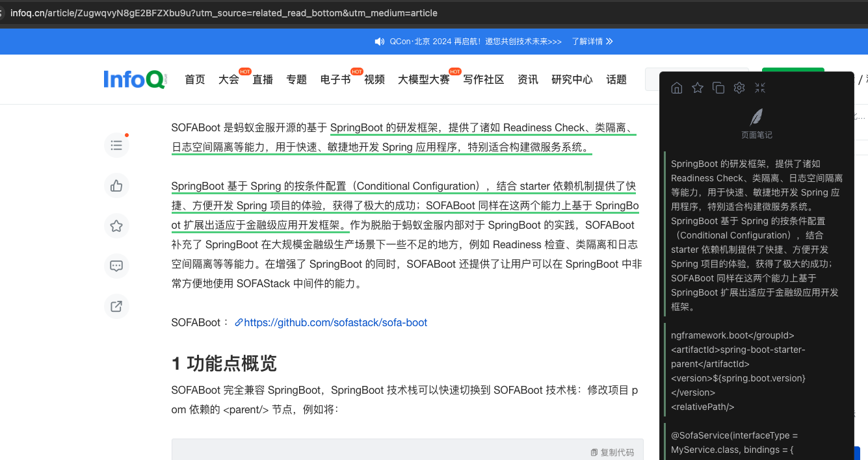Click the speaker announcement icon in banner
The width and height of the screenshot is (868, 460).
click(380, 42)
